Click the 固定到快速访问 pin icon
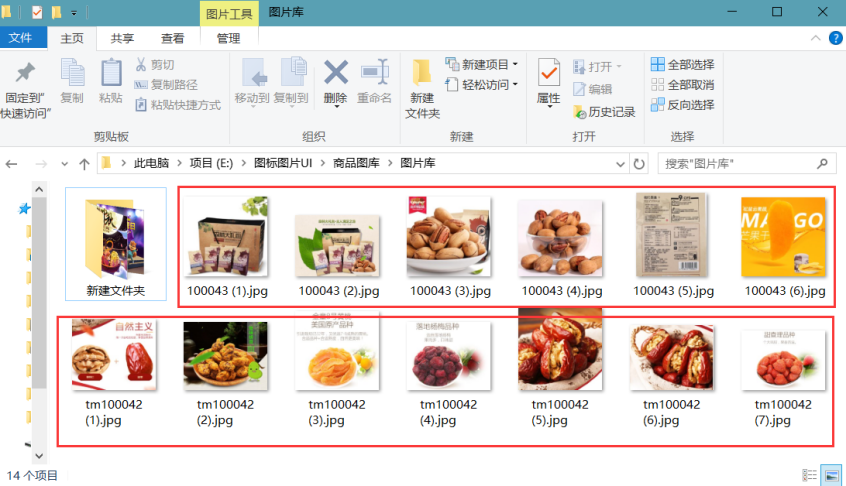 [25, 73]
